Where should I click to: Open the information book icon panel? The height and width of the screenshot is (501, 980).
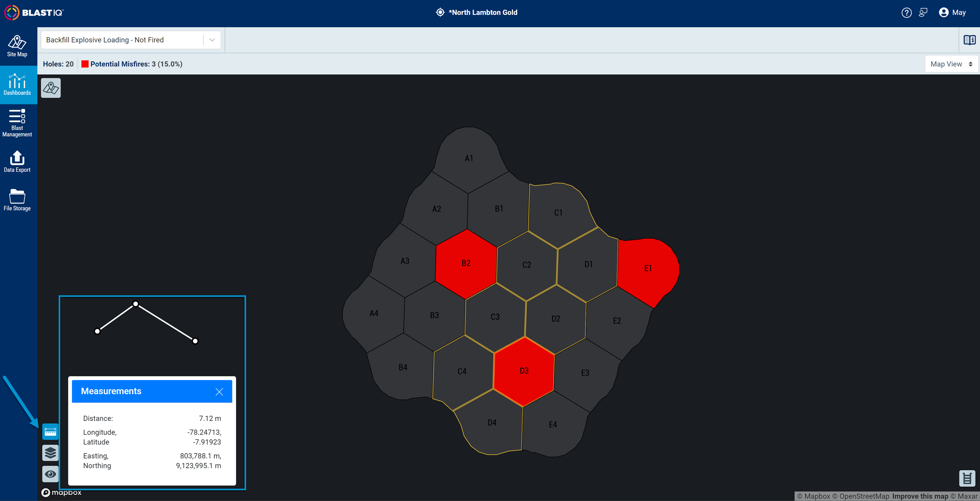click(x=969, y=40)
